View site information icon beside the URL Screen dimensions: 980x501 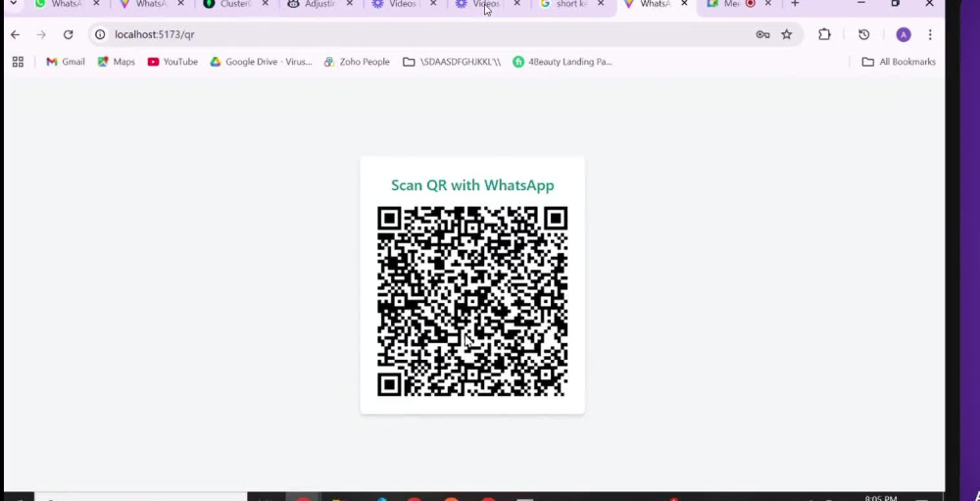click(x=100, y=35)
